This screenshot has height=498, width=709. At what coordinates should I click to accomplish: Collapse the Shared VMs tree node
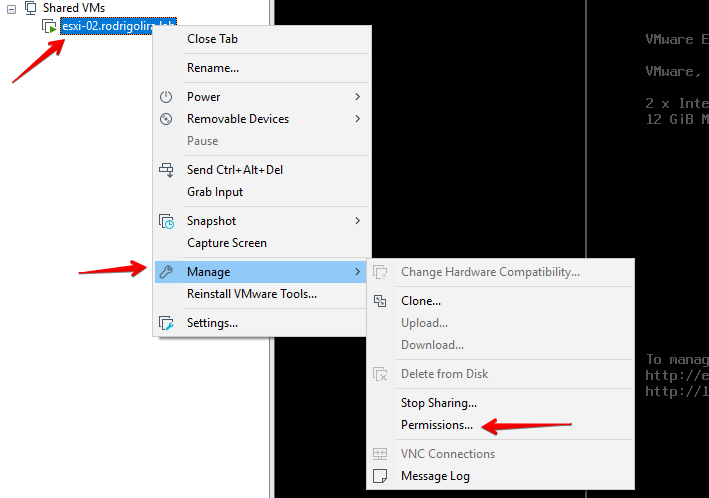11,8
